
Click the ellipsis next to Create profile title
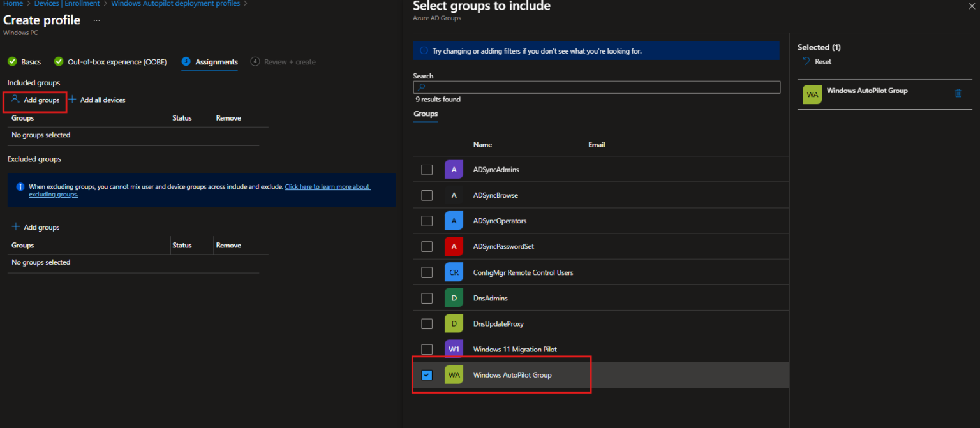click(x=97, y=21)
